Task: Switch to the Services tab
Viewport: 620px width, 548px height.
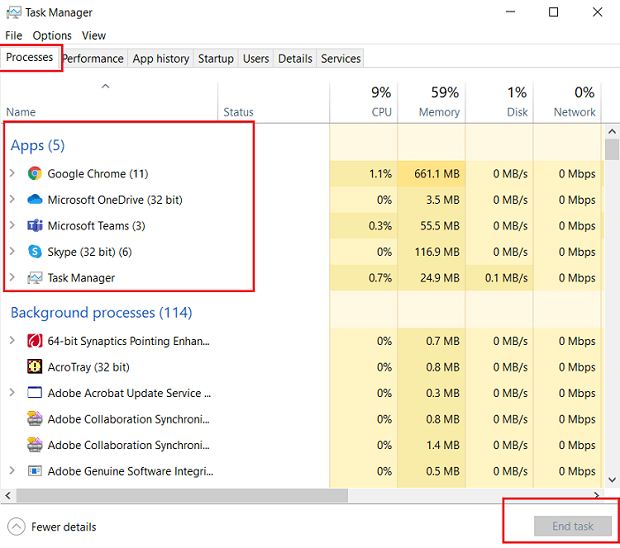Action: click(x=340, y=59)
